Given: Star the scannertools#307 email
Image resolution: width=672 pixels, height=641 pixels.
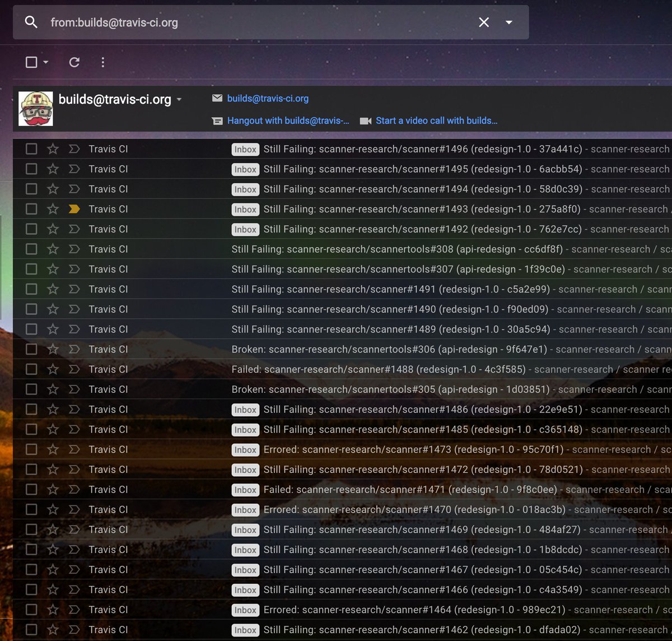Looking at the screenshot, I should (x=53, y=269).
